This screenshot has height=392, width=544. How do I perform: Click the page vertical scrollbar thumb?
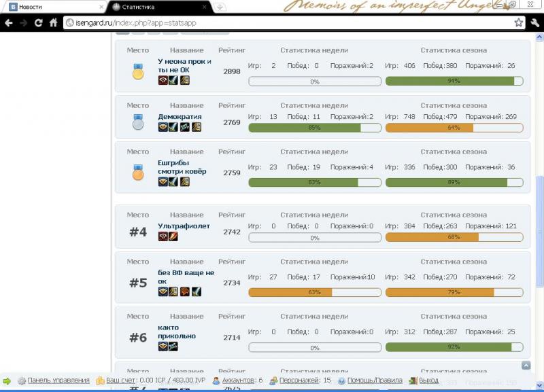pos(539,231)
